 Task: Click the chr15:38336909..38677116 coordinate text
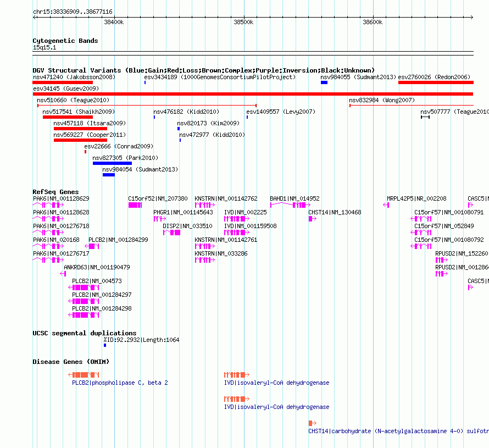(x=73, y=12)
